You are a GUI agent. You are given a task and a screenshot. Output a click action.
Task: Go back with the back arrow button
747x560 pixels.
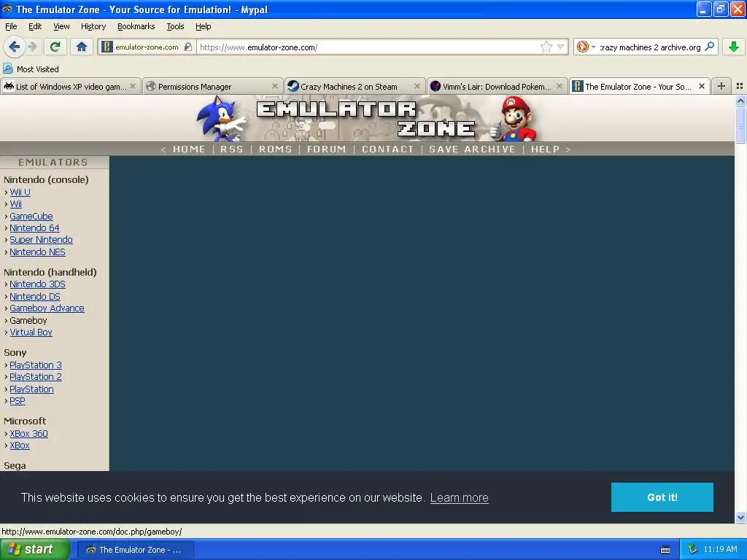(14, 47)
